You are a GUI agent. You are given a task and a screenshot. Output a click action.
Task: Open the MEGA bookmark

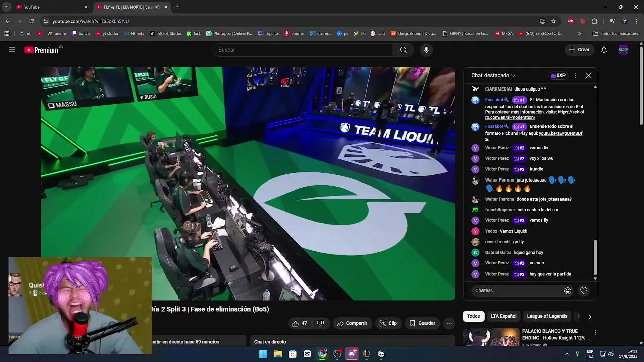click(x=504, y=34)
